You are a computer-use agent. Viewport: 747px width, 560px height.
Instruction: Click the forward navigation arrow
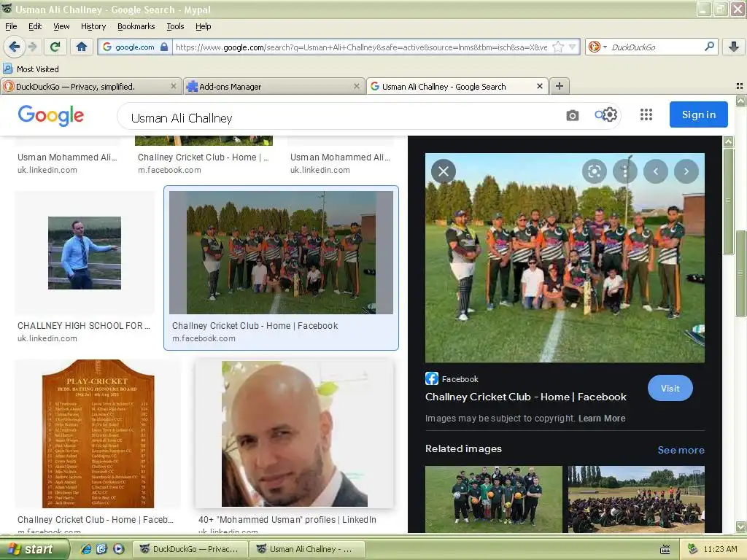(x=32, y=47)
